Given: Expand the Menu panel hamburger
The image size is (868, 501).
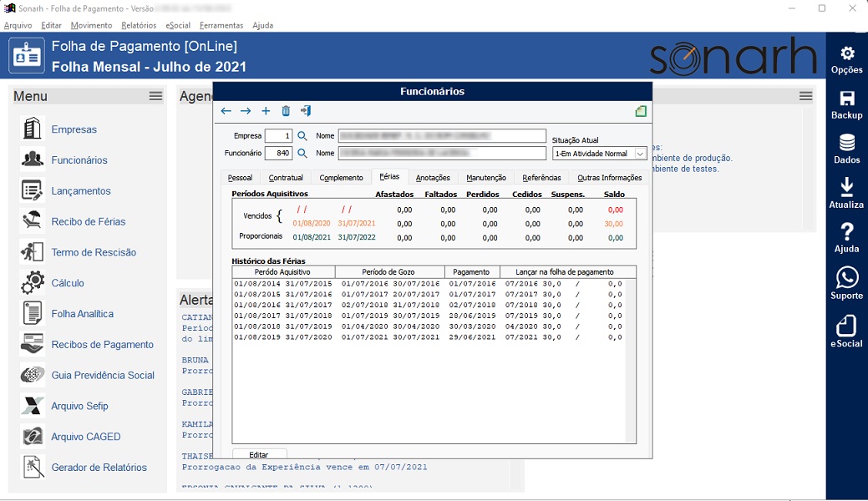Looking at the screenshot, I should [x=155, y=96].
